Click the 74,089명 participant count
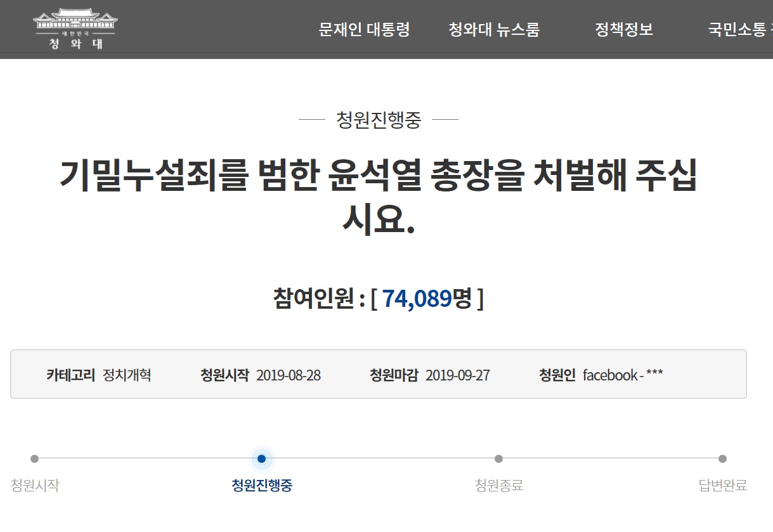The height and width of the screenshot is (532, 773). [426, 298]
